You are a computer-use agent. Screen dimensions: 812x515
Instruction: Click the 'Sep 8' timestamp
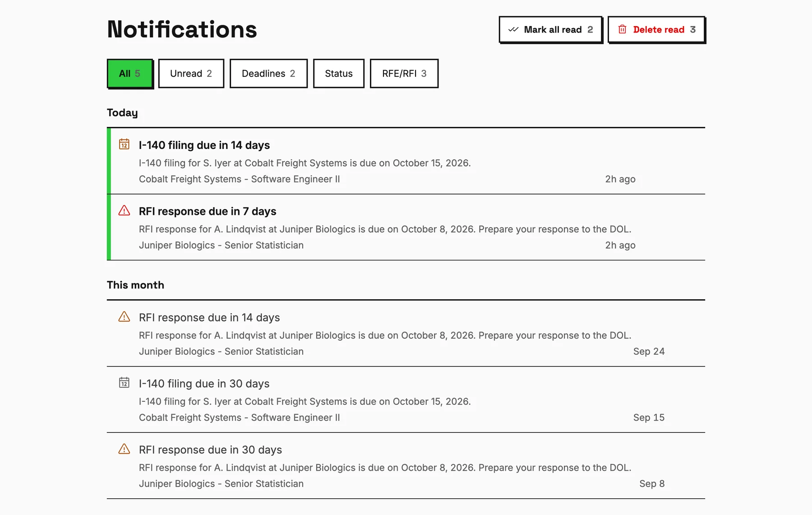[x=652, y=483]
